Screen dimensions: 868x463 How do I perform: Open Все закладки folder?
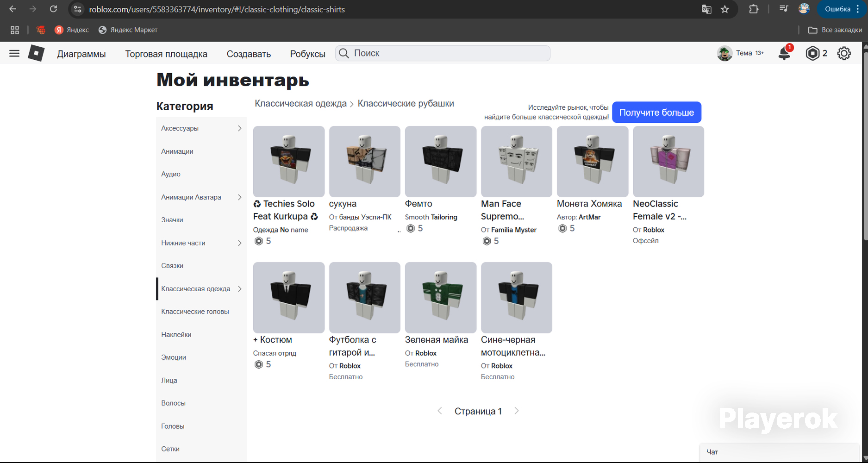coord(835,30)
